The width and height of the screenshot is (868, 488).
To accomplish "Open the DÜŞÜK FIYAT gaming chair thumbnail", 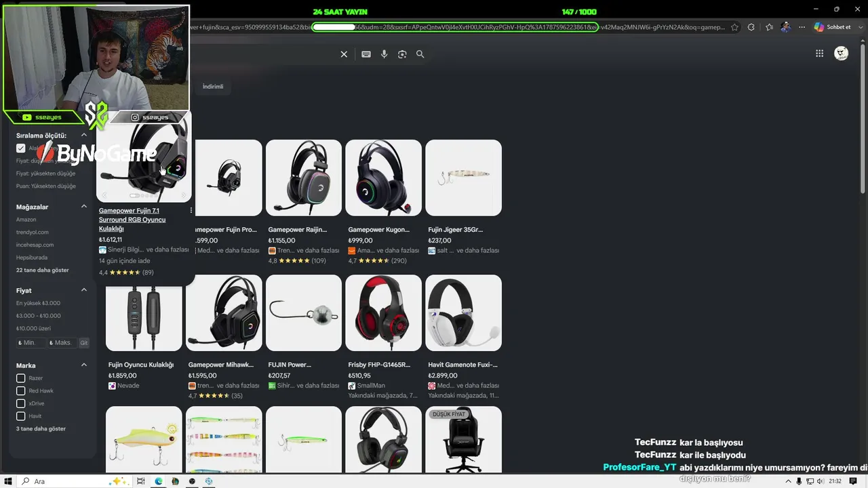I will click(x=463, y=440).
